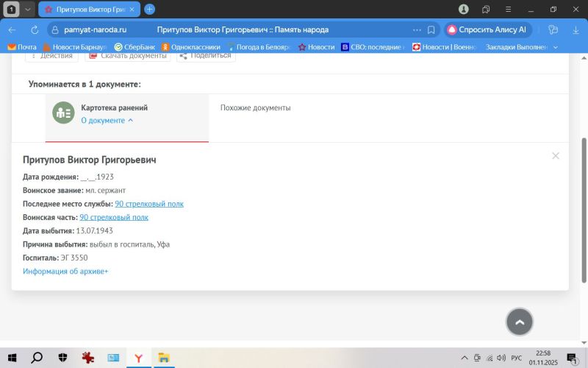This screenshot has width=588, height=368.
Task: Select the 'Картотека ранений' tab
Action: point(114,108)
